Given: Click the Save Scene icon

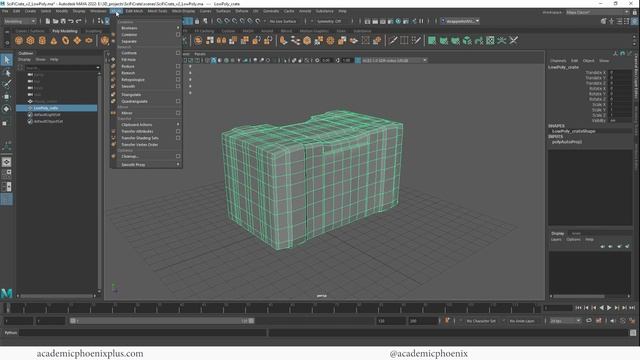Looking at the screenshot, I should click(63, 21).
